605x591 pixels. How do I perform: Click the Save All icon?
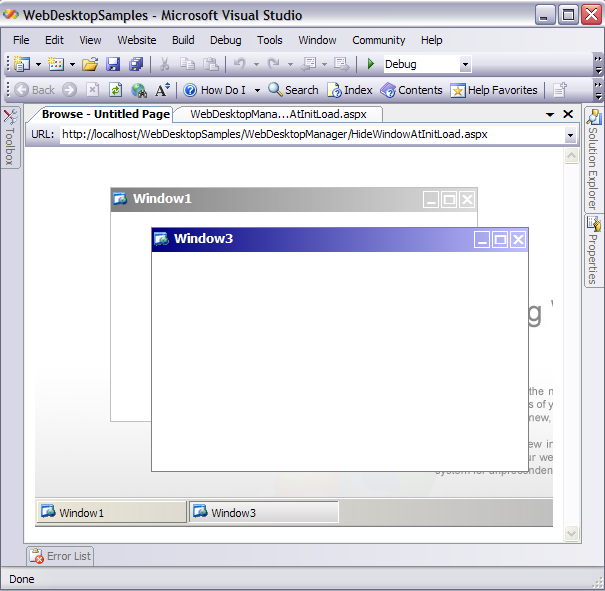(135, 64)
